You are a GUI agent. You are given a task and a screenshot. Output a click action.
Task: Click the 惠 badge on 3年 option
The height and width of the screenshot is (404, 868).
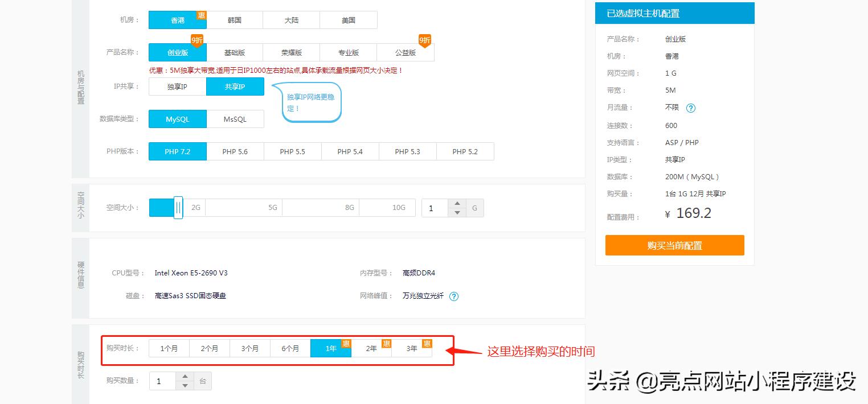tap(426, 343)
